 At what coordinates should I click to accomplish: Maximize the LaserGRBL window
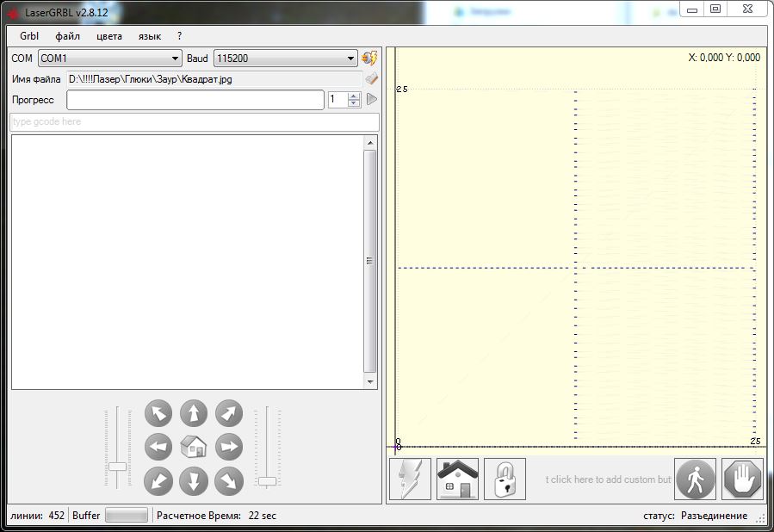[x=715, y=9]
